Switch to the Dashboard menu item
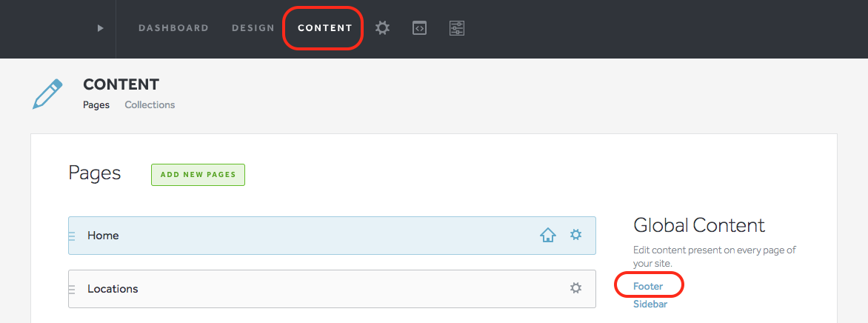This screenshot has width=868, height=323. coord(173,27)
